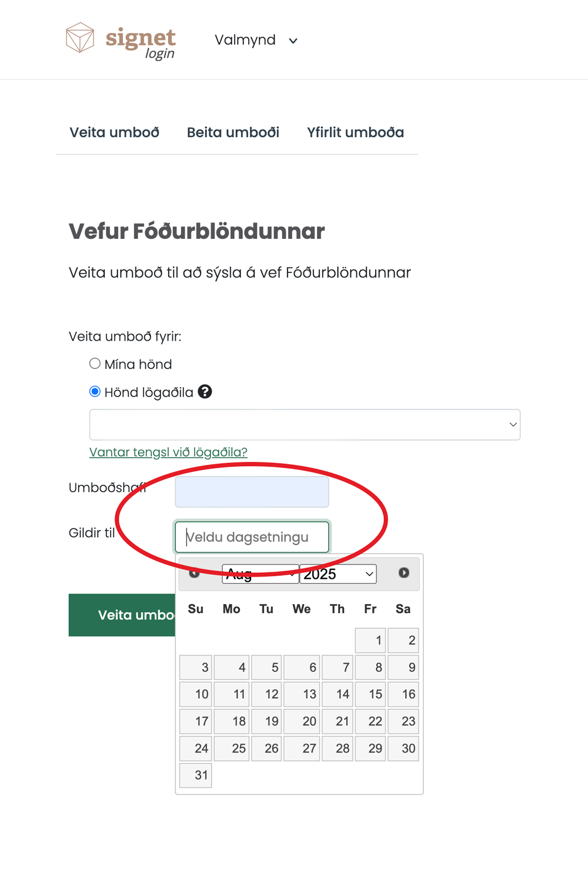
Task: Open the Yfirlit umboða tab
Action: click(x=355, y=132)
